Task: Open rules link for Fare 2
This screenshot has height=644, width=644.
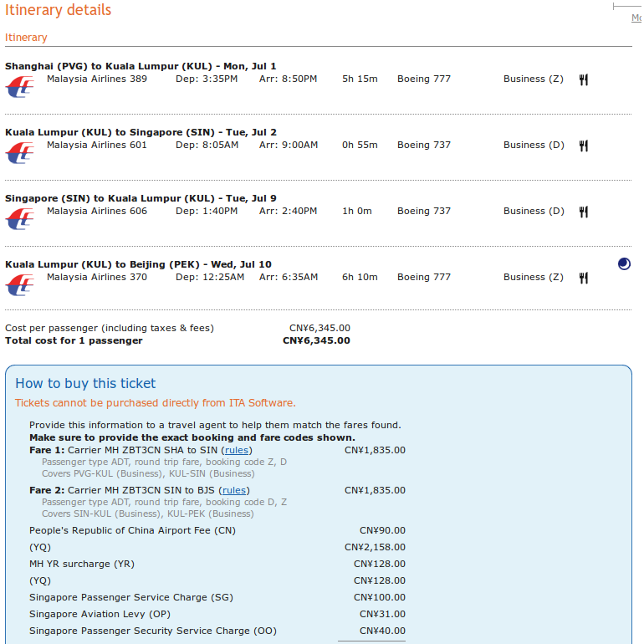Action: click(234, 490)
